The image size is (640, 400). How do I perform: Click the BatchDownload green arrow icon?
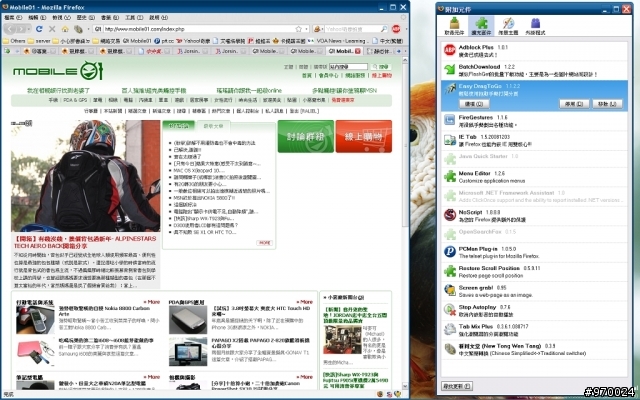[x=450, y=69]
